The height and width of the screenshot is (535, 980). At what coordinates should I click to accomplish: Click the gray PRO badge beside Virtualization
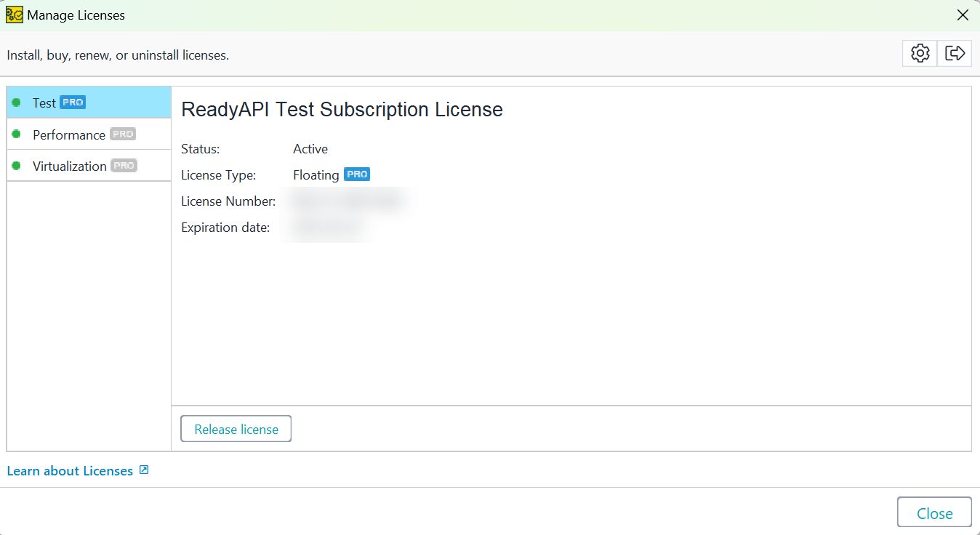124,165
